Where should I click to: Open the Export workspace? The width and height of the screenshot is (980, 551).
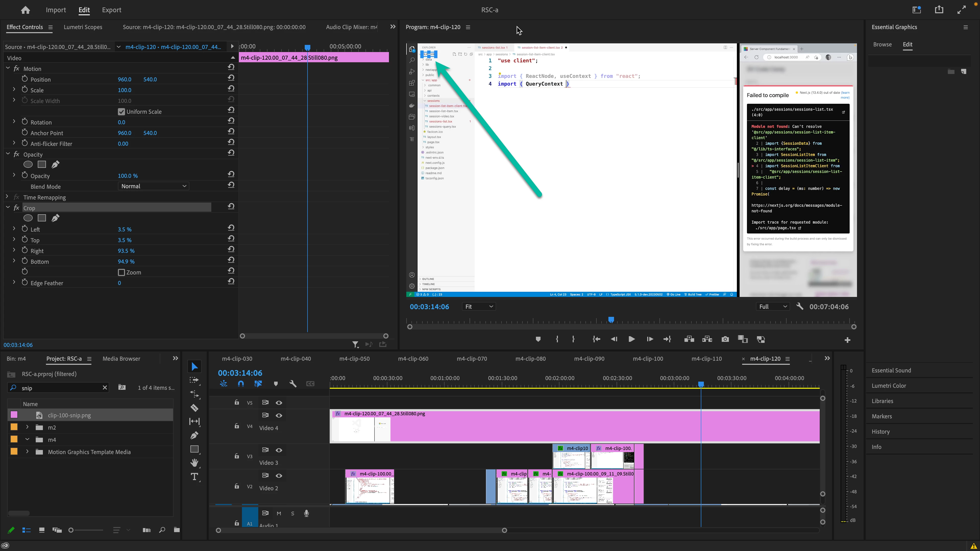[x=112, y=10]
